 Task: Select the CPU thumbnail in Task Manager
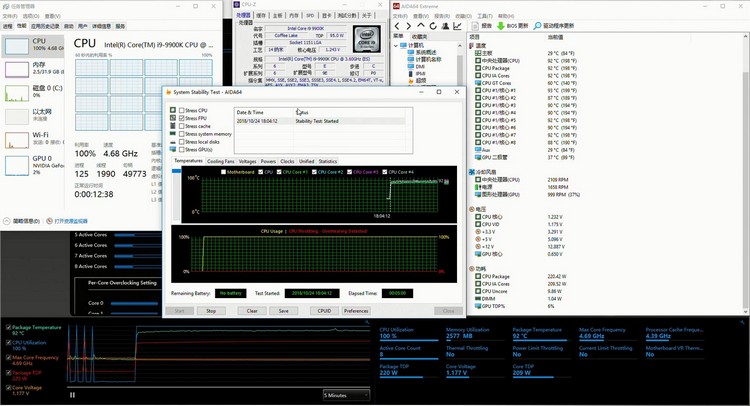17,46
